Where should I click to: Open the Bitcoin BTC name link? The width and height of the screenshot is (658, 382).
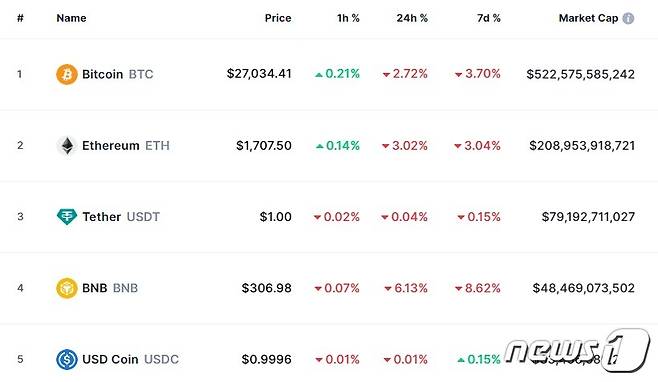coord(118,74)
